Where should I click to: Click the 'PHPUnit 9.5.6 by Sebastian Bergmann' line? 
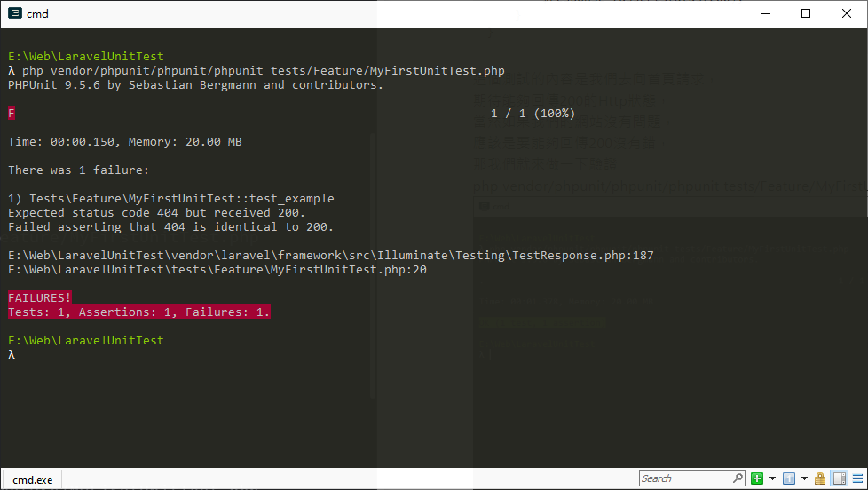click(x=195, y=85)
